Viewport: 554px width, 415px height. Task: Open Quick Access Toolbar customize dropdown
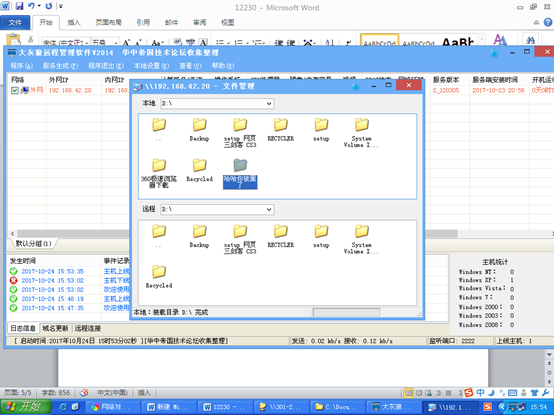pyautogui.click(x=61, y=6)
